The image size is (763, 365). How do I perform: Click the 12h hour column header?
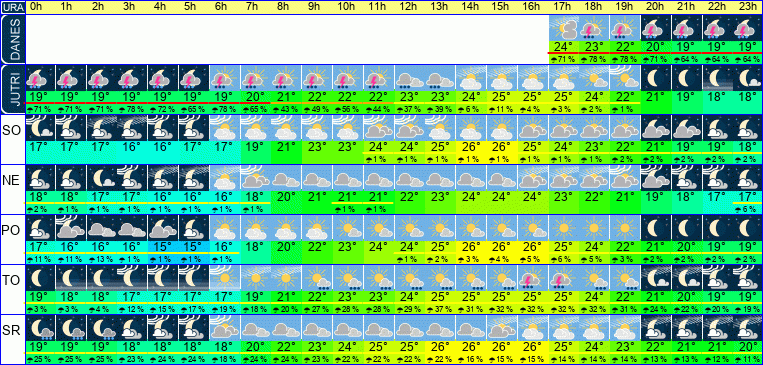click(x=409, y=7)
